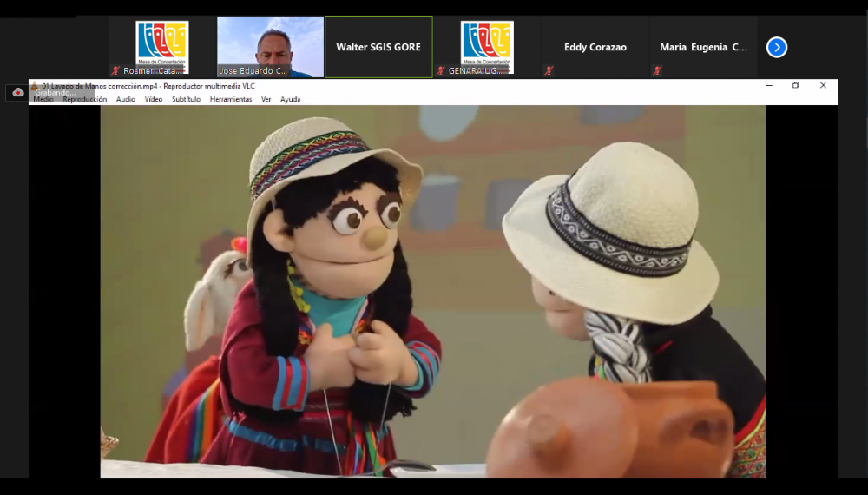Select Jose Eduardo's video thumbnail

coord(270,47)
